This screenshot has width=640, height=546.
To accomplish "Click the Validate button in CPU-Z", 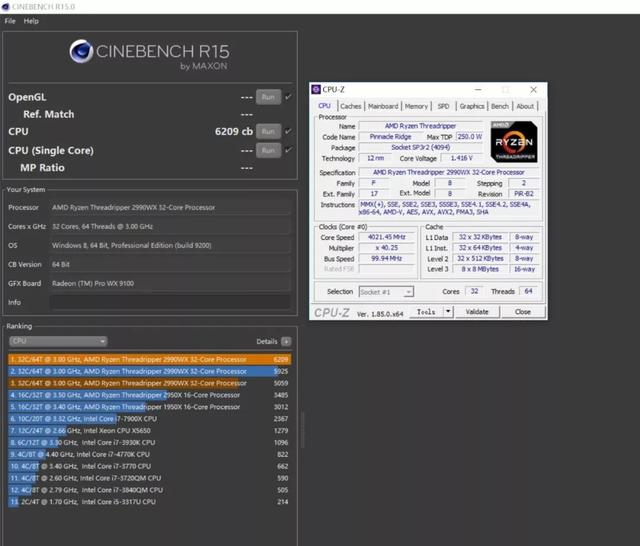I will pyautogui.click(x=477, y=312).
